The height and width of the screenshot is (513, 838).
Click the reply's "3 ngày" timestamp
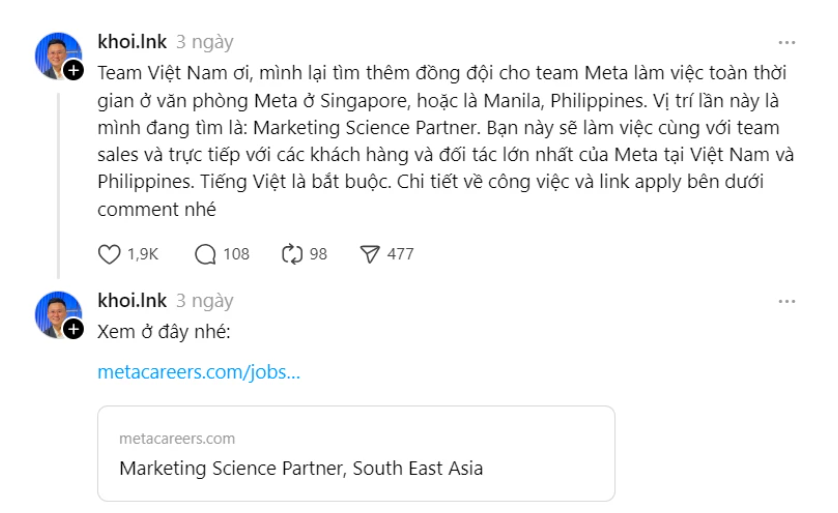(205, 301)
